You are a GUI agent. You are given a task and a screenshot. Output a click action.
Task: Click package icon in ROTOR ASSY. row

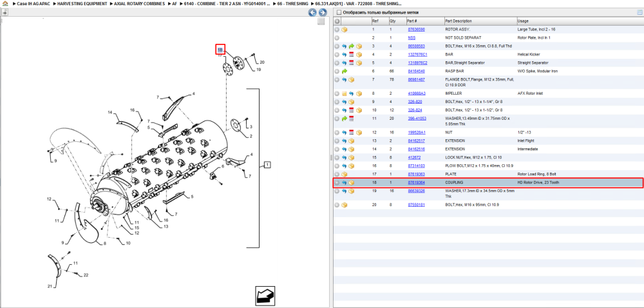point(345,30)
